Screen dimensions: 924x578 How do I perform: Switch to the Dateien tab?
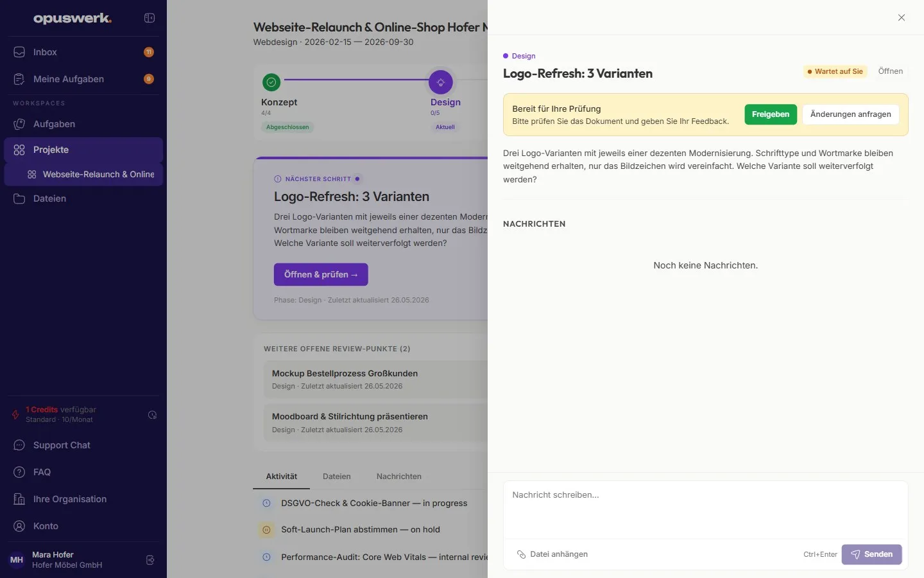click(x=337, y=477)
